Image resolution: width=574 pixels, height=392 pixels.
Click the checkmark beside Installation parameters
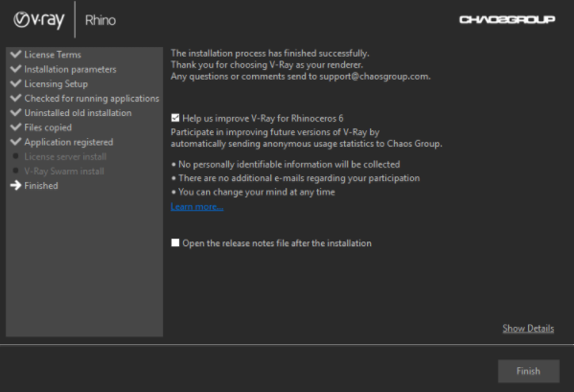pyautogui.click(x=15, y=69)
